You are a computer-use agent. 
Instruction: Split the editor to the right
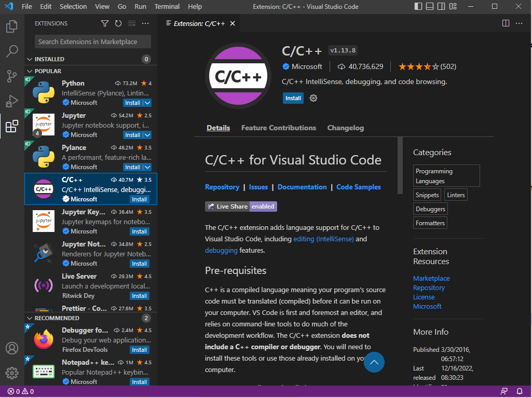[506, 23]
